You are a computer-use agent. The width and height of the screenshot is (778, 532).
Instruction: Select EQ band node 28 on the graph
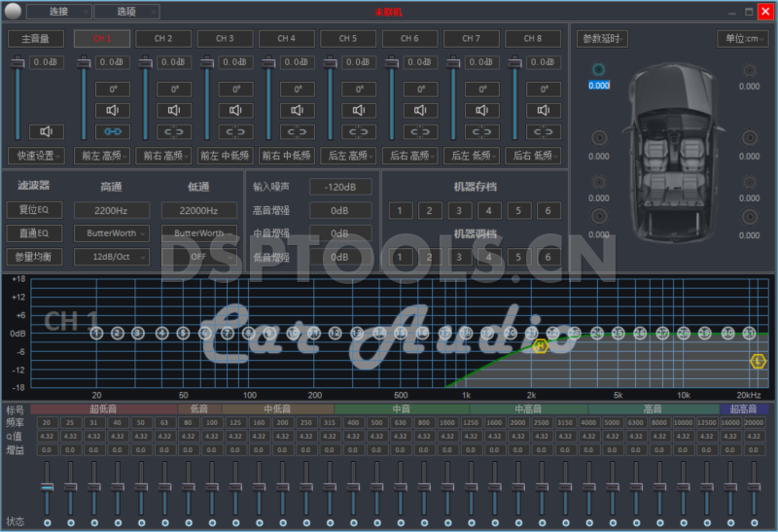pos(684,333)
